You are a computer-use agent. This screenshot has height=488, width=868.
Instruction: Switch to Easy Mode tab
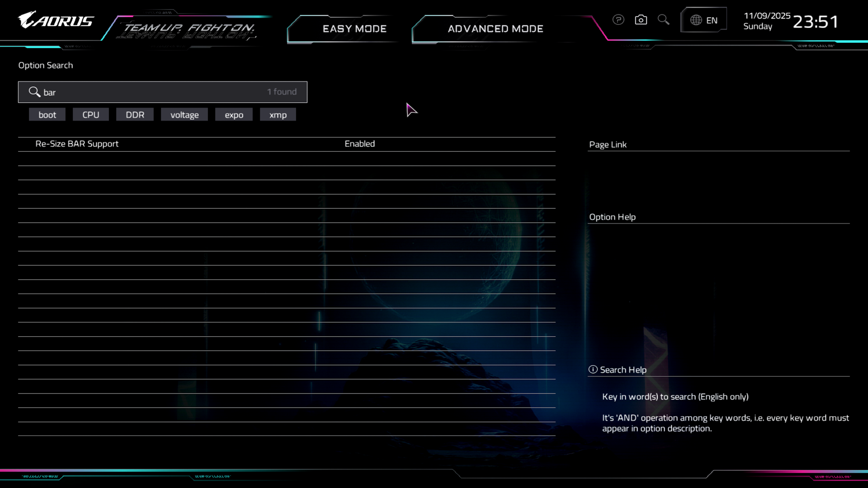click(354, 29)
